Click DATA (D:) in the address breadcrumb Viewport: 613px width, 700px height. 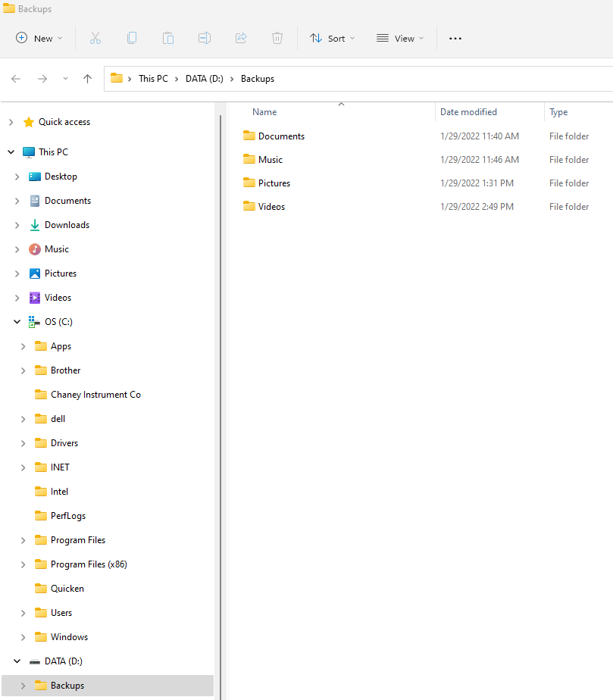pyautogui.click(x=205, y=79)
